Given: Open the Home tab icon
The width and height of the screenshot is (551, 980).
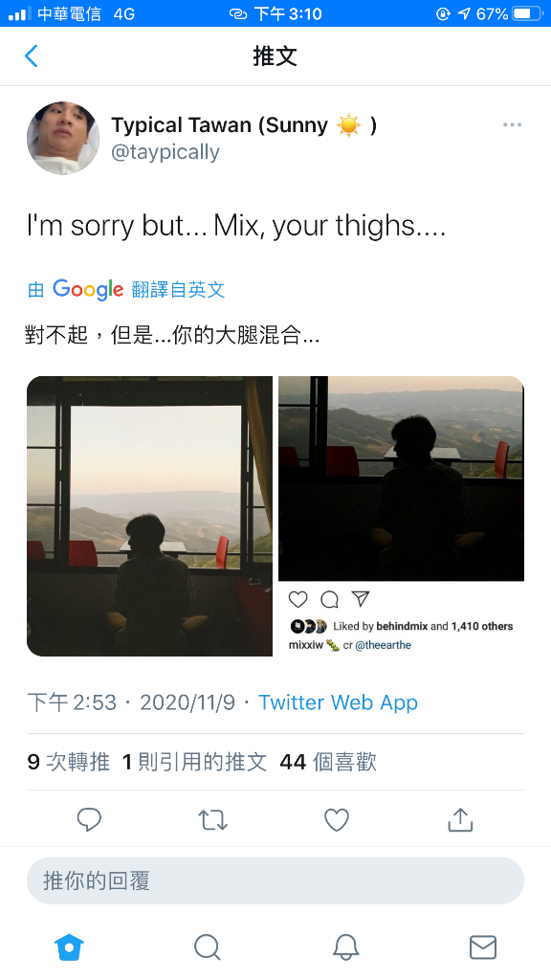Looking at the screenshot, I should click(69, 947).
